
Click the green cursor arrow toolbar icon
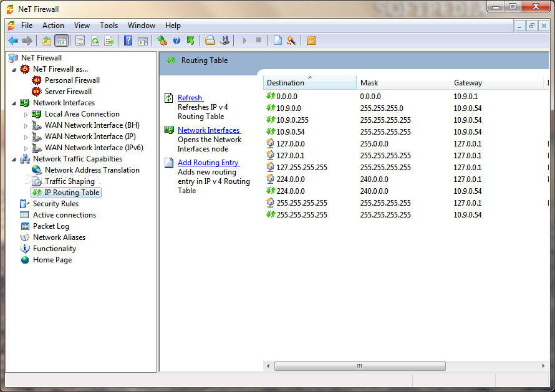[191, 41]
